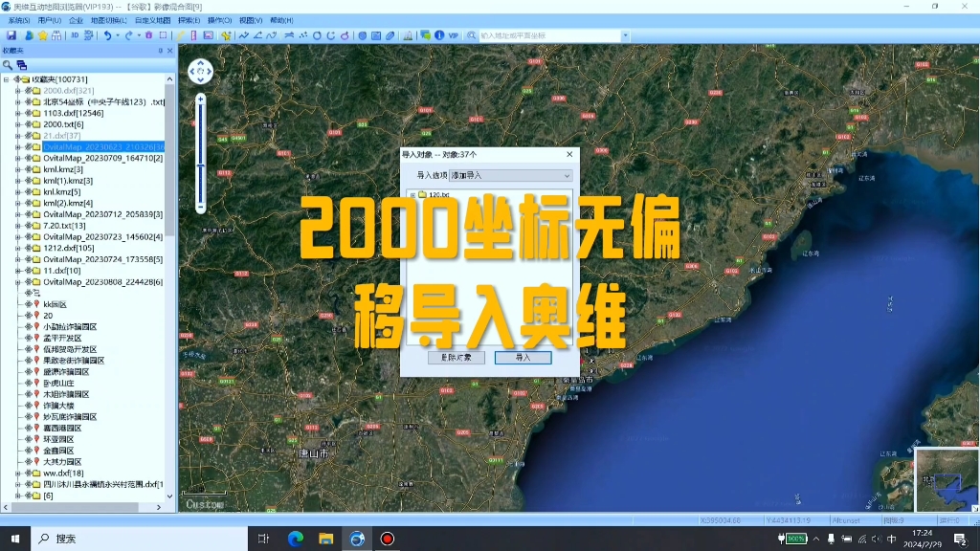Image resolution: width=980 pixels, height=551 pixels.
Task: Toggle visibility of 1212.dxf[105] layer
Action: pyautogui.click(x=27, y=248)
